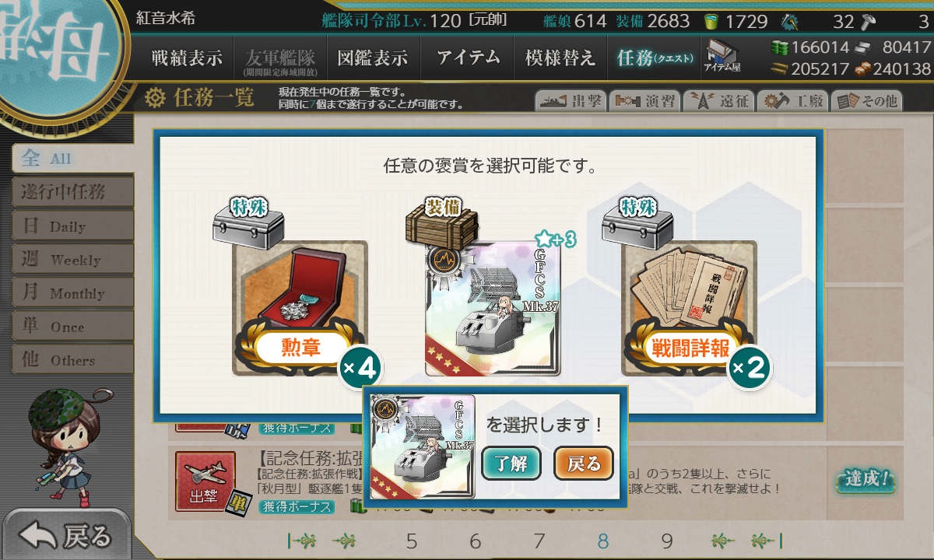Open the 戦績表示 records menu

pyautogui.click(x=187, y=58)
